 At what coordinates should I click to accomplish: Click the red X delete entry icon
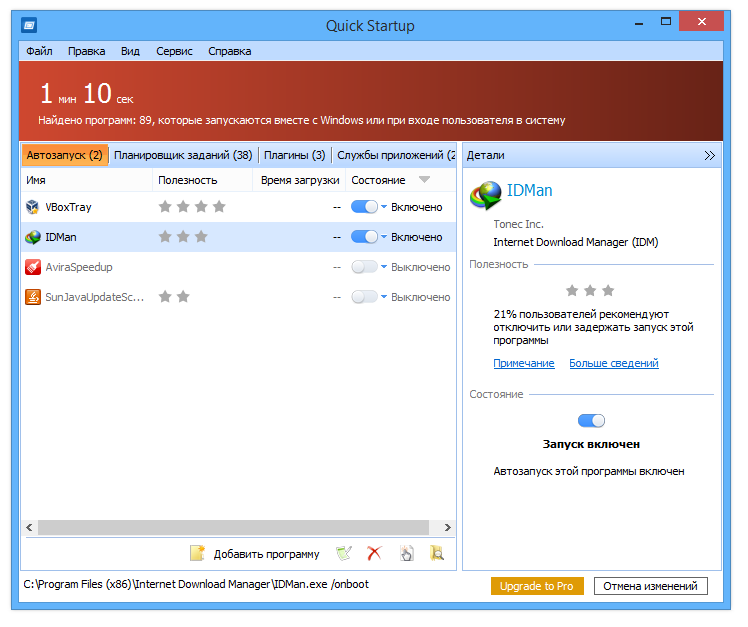click(x=375, y=553)
